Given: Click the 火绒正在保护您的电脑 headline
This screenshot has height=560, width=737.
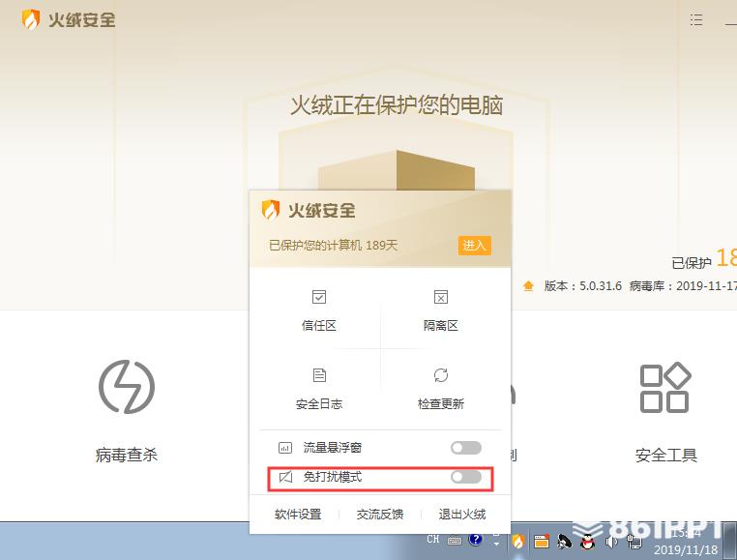Looking at the screenshot, I should click(397, 105).
